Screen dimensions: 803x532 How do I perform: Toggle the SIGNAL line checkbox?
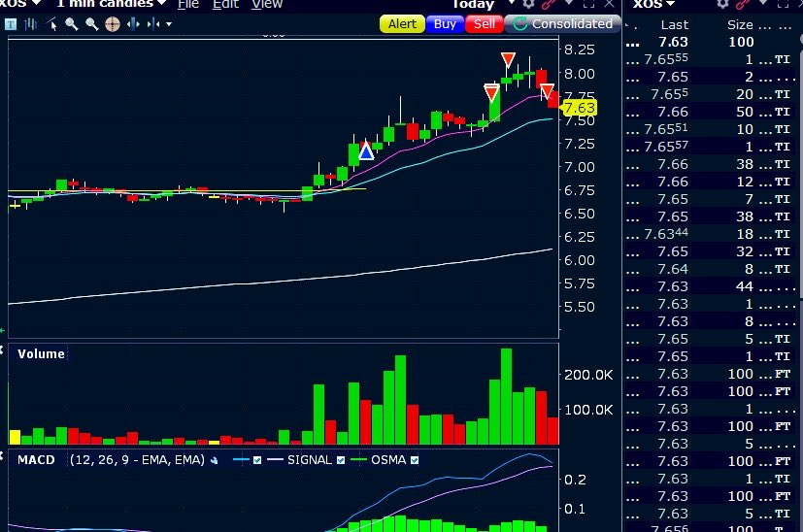click(341, 460)
